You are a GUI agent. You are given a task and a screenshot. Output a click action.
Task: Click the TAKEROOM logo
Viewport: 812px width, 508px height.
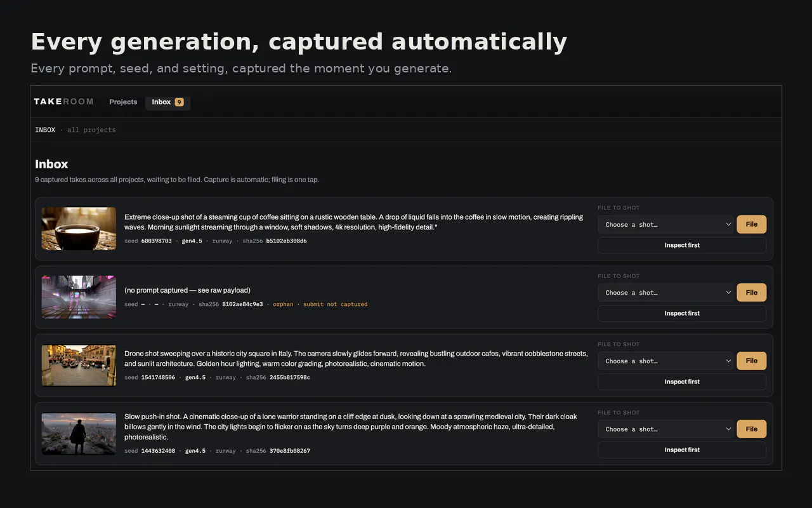[x=63, y=102]
